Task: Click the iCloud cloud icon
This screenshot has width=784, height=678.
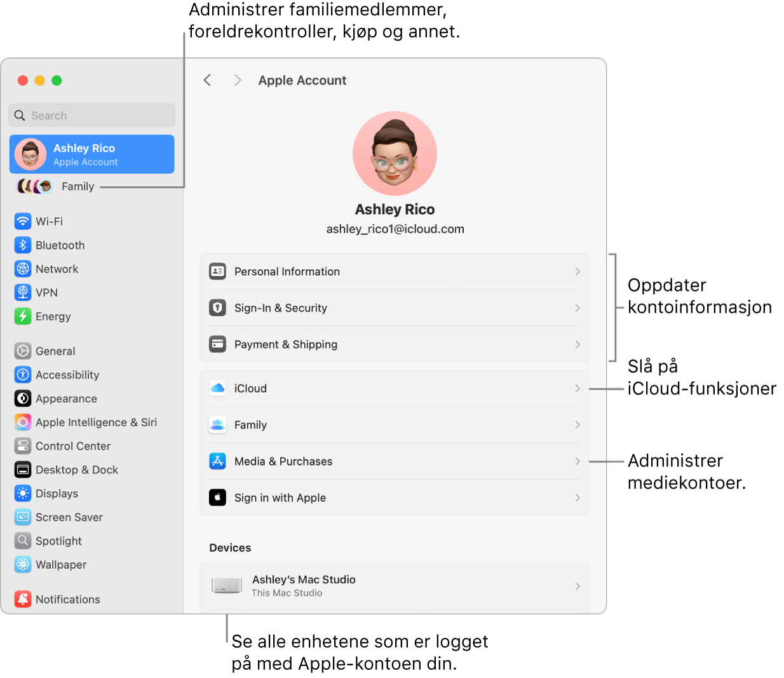Action: 217,388
